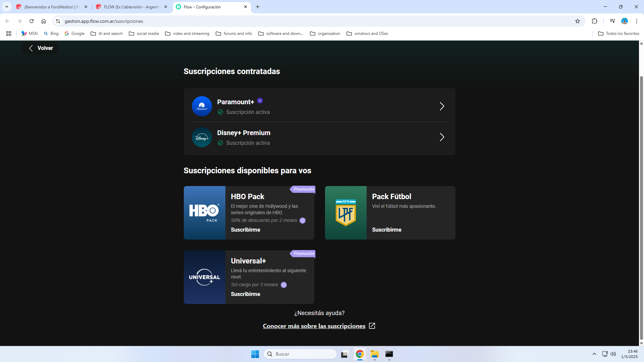The height and width of the screenshot is (362, 644).
Task: Open Task View on the taskbar
Action: pyautogui.click(x=345, y=354)
